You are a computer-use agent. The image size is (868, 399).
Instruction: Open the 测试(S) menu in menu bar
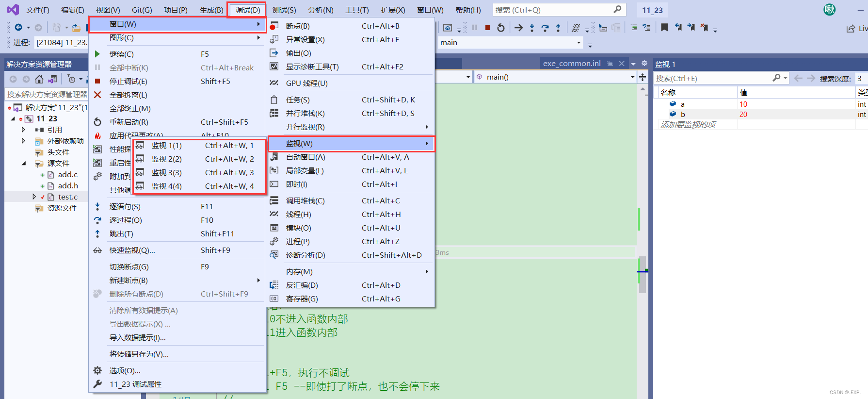pos(284,10)
